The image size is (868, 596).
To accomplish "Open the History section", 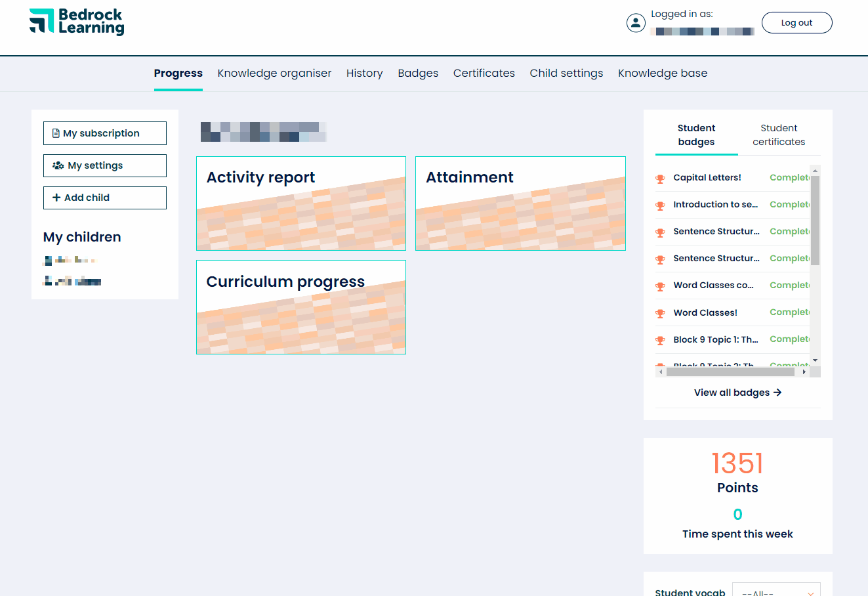I will [x=365, y=73].
